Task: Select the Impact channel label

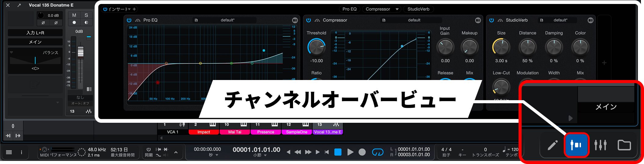Action: [x=204, y=132]
